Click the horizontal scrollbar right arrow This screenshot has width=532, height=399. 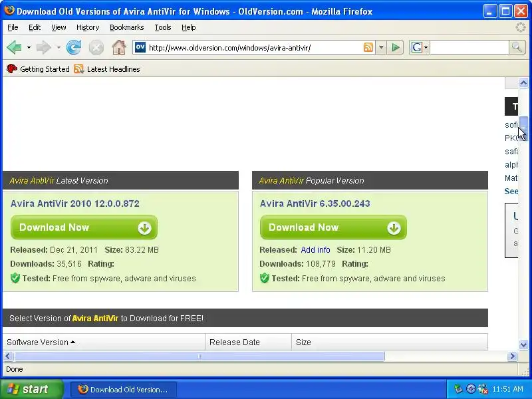point(512,356)
